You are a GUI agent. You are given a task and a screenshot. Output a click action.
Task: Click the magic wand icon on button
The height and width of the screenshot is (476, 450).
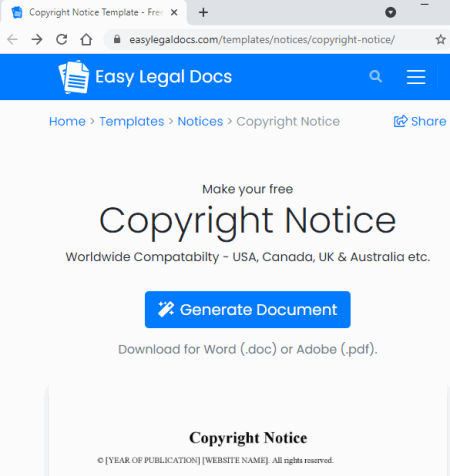(166, 309)
